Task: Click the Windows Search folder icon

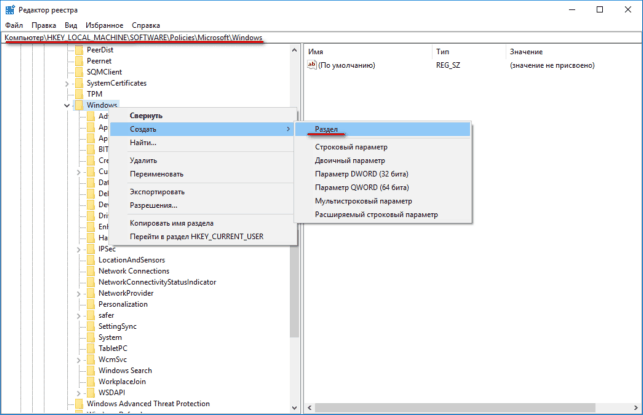Action: (91, 371)
